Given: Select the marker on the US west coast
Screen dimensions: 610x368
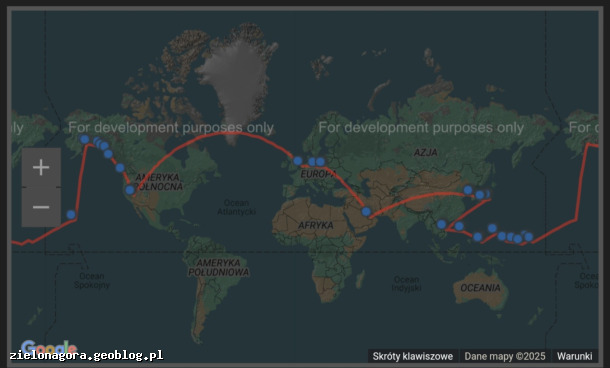Looking at the screenshot, I should click(x=130, y=190).
